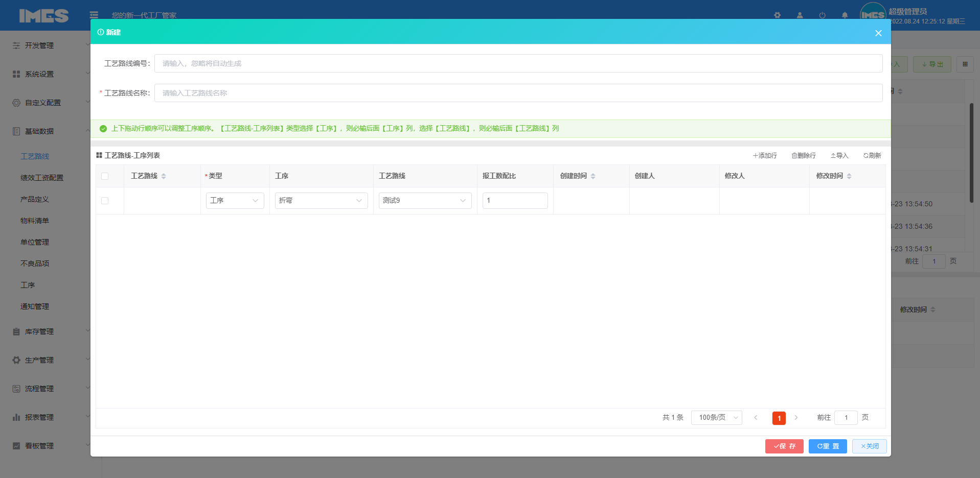This screenshot has height=478, width=980.
Task: Open 工序 in the sidebar
Action: (28, 285)
